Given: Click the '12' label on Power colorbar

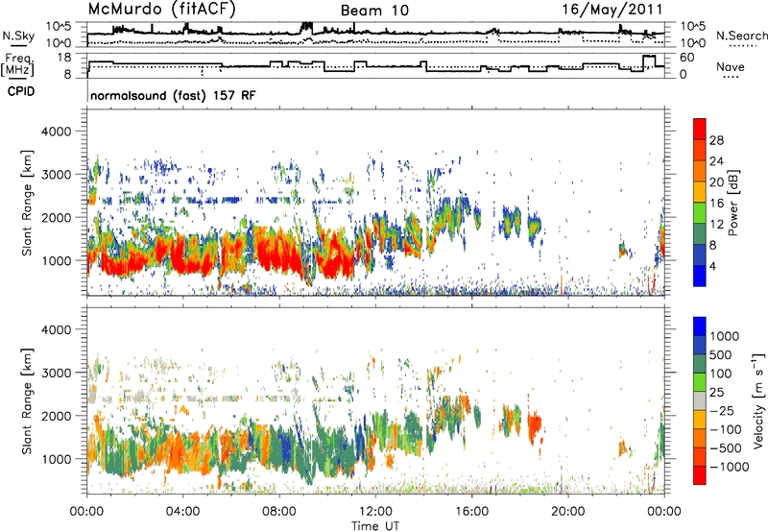Looking at the screenshot, I should click(x=716, y=225).
